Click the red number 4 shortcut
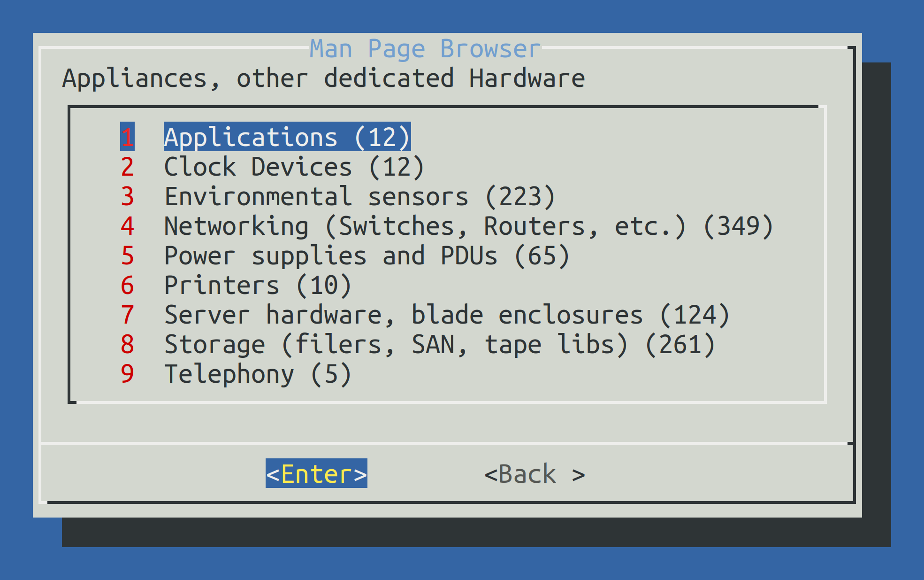Screen dimensions: 924x580 126,225
